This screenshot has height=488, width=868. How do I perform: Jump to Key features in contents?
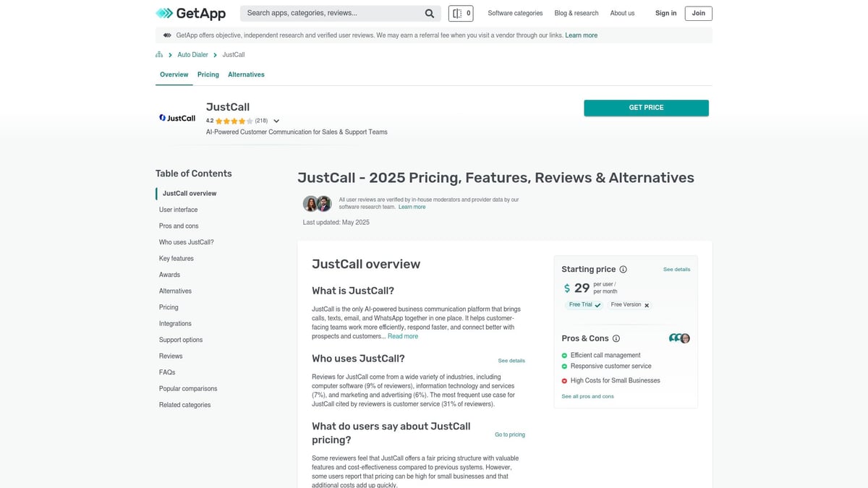coord(176,259)
